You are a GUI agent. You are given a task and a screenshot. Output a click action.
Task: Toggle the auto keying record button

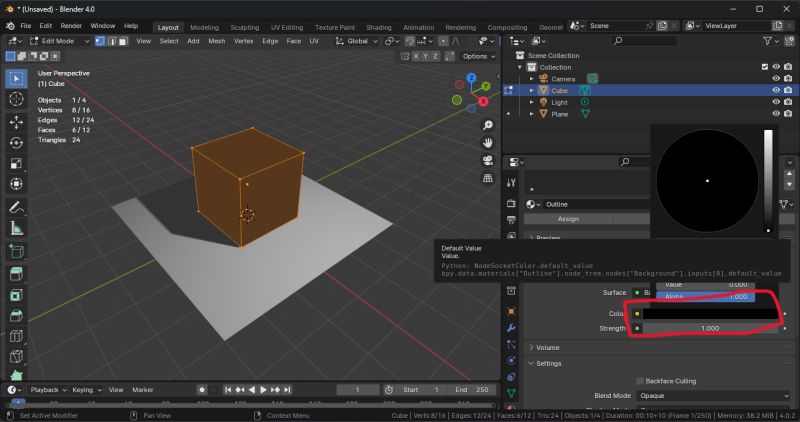(202, 390)
